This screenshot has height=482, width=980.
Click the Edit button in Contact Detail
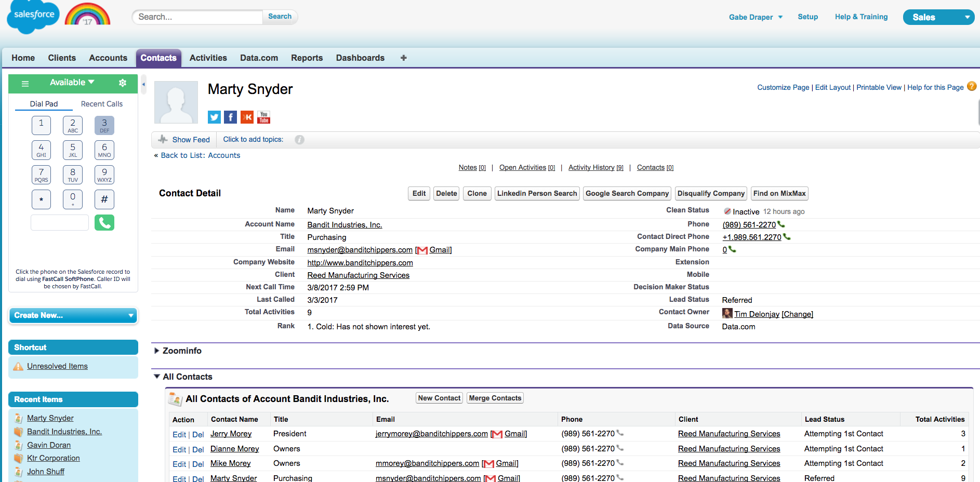[x=419, y=194]
